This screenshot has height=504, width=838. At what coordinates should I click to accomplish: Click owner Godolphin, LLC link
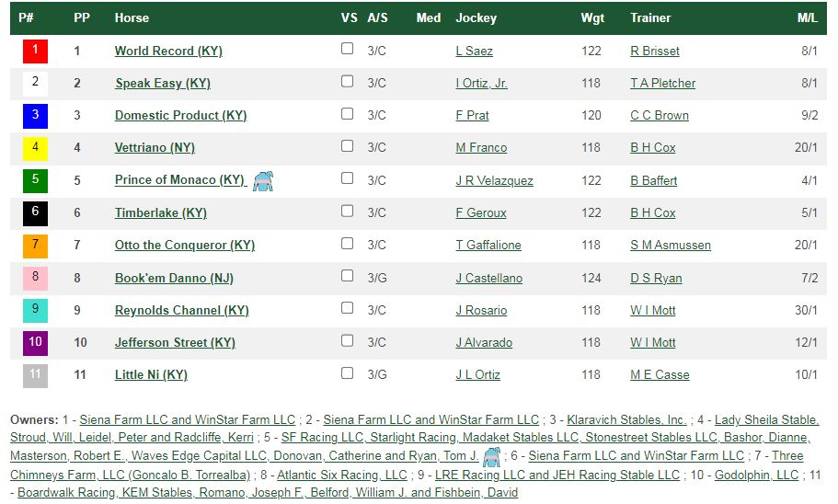(756, 475)
